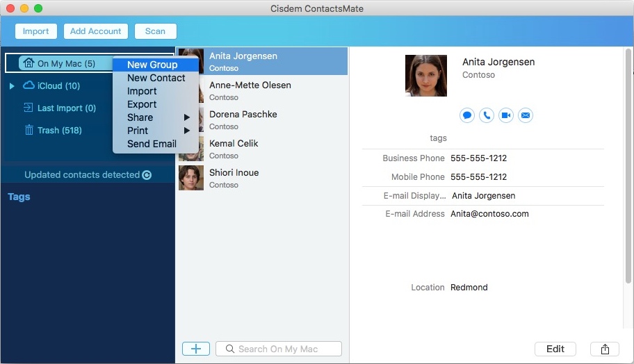
Task: Click the video call icon
Action: [506, 115]
